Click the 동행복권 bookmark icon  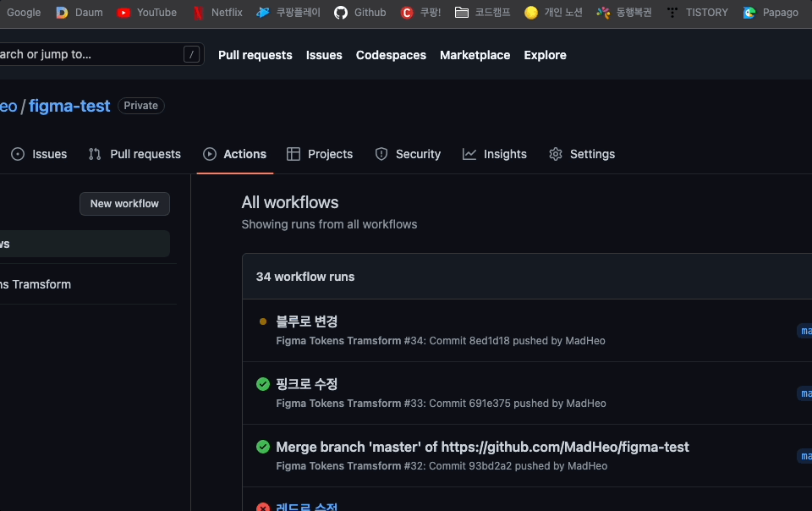(603, 13)
